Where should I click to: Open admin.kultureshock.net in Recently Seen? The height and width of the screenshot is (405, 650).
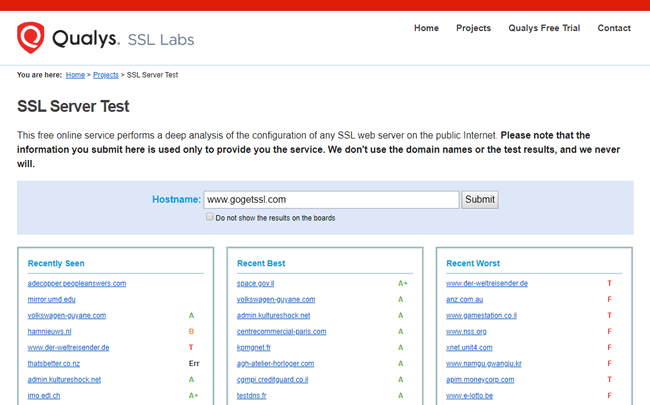tap(64, 380)
